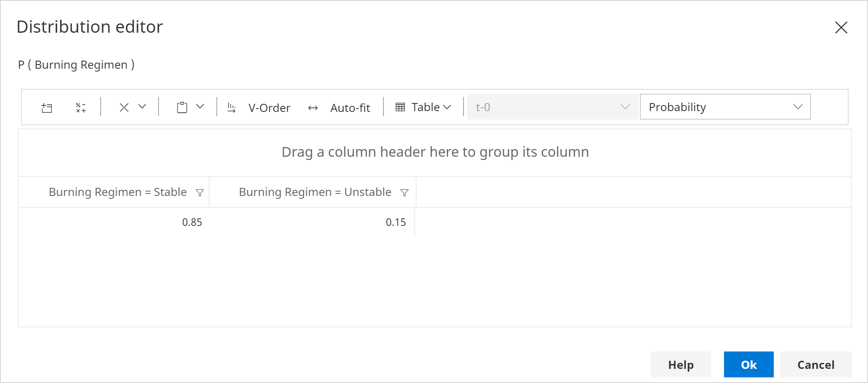
Task: Select the Burning Regimen = Unstable column header
Action: pos(315,192)
